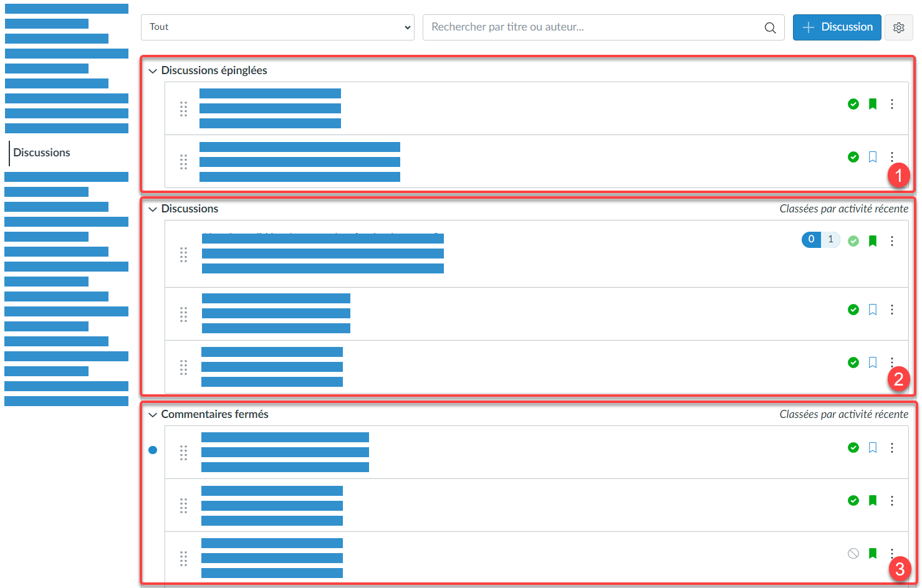The width and height of the screenshot is (922, 588).
Task: Toggle published status of first pinned discussion
Action: tap(853, 104)
